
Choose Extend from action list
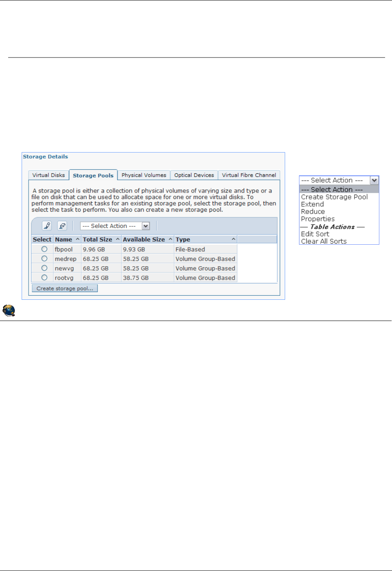pos(312,204)
